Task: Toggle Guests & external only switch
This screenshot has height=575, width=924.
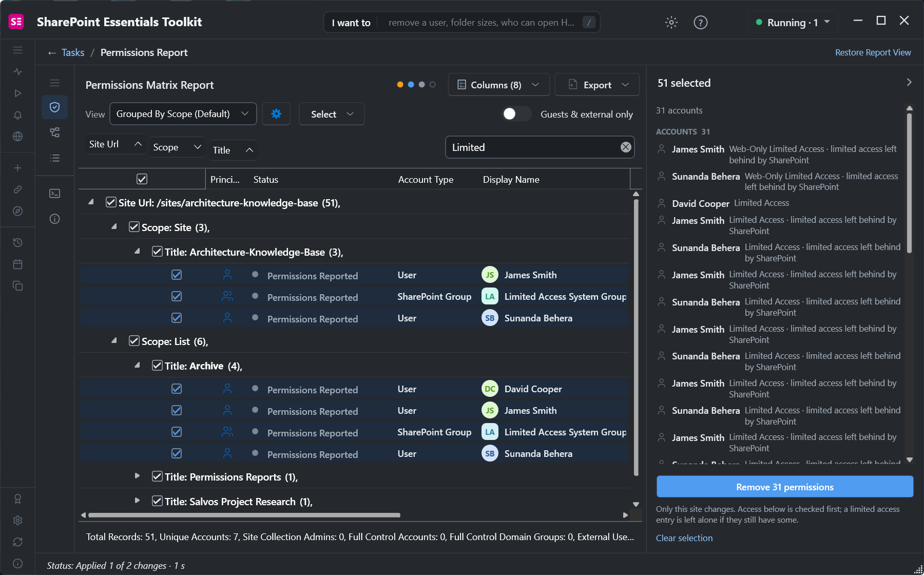Action: 516,114
